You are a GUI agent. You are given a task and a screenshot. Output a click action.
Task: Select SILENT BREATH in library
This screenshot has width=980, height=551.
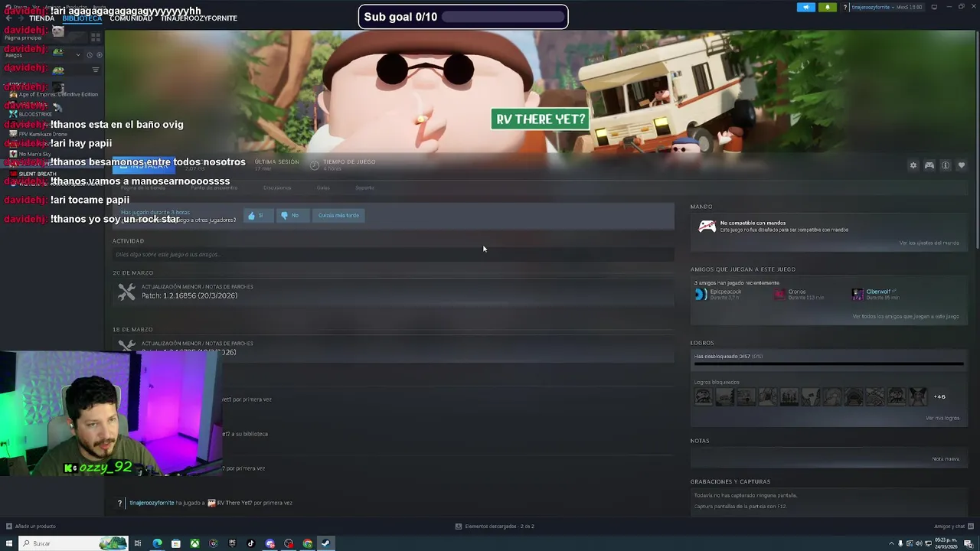pyautogui.click(x=32, y=174)
